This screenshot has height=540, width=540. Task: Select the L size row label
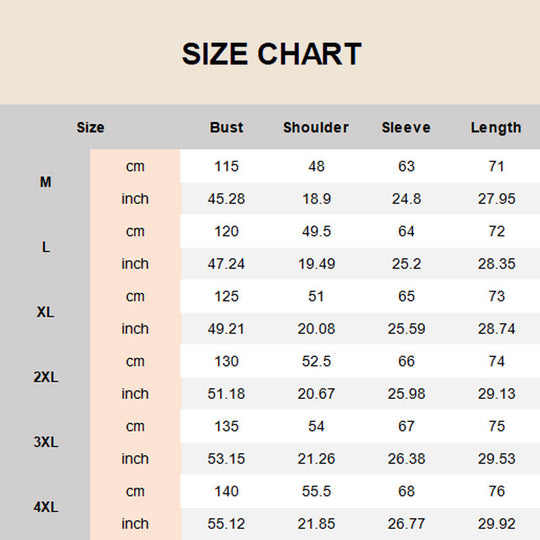pyautogui.click(x=45, y=247)
